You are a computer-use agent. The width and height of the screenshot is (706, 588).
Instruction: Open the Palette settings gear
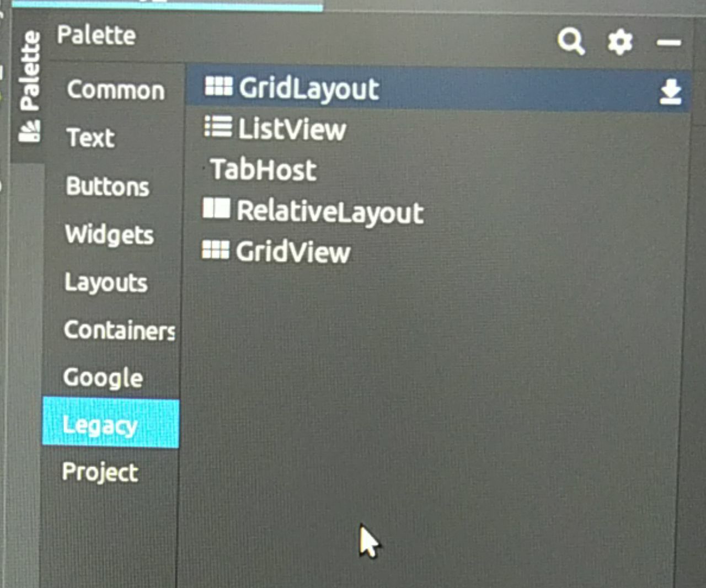620,42
